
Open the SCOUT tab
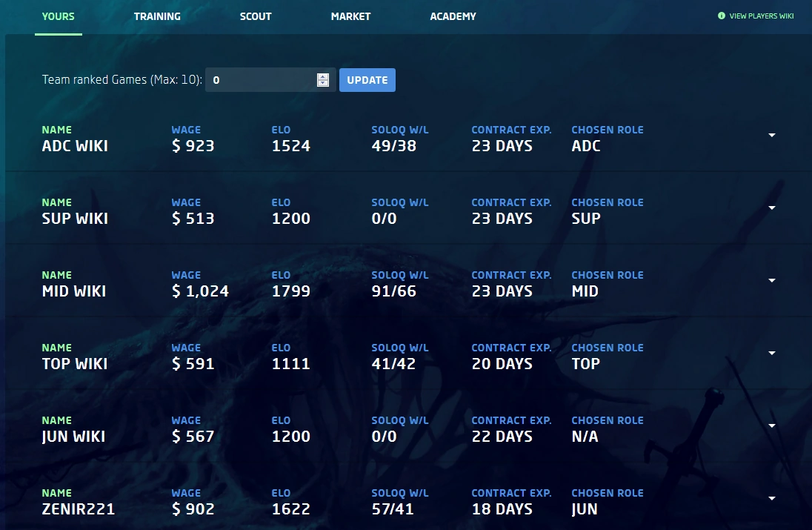coord(255,16)
